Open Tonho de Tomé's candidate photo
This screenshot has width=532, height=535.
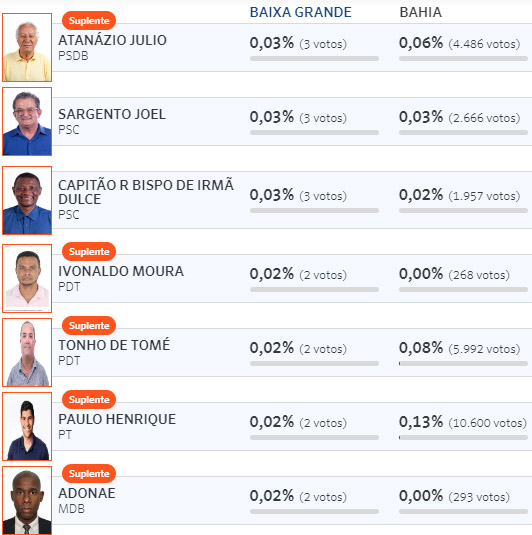[x=27, y=352]
